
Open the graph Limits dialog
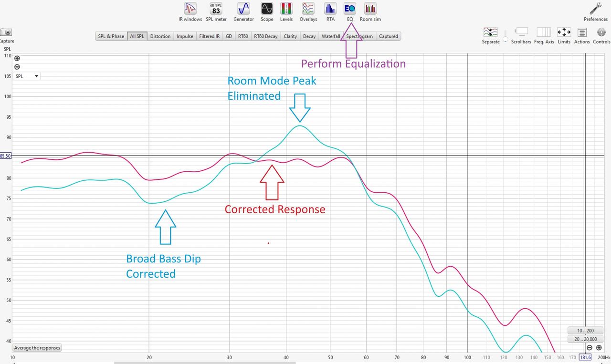point(564,36)
